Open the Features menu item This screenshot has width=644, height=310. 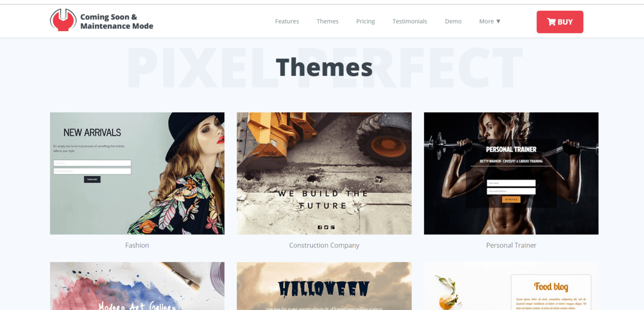tap(287, 21)
